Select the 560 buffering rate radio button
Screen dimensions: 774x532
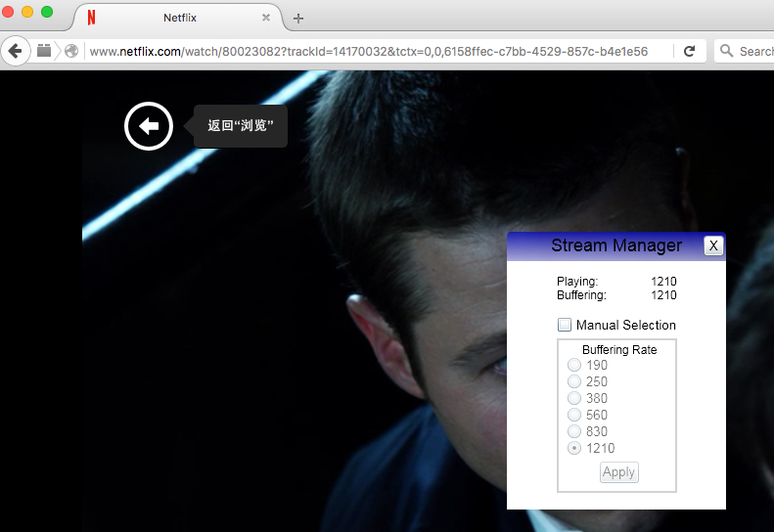[x=574, y=415]
